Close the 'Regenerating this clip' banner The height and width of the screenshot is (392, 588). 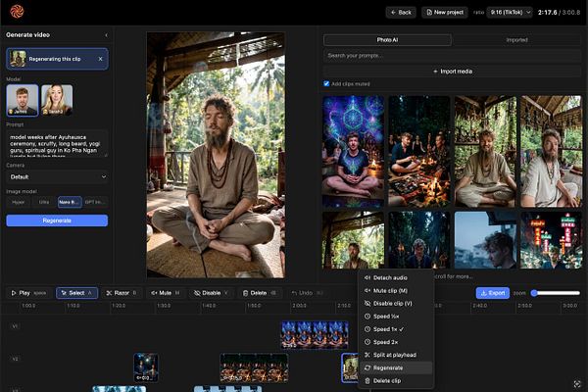(100, 59)
